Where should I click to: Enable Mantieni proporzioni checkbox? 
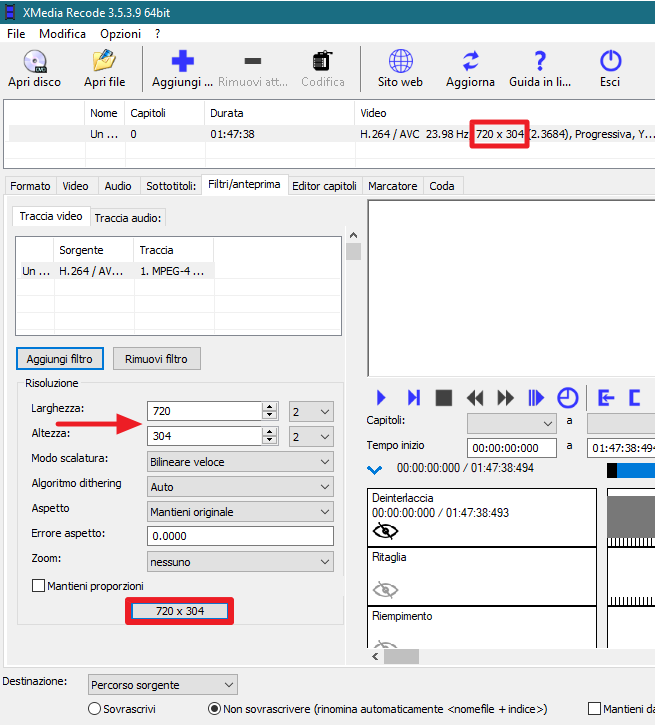pyautogui.click(x=38, y=585)
